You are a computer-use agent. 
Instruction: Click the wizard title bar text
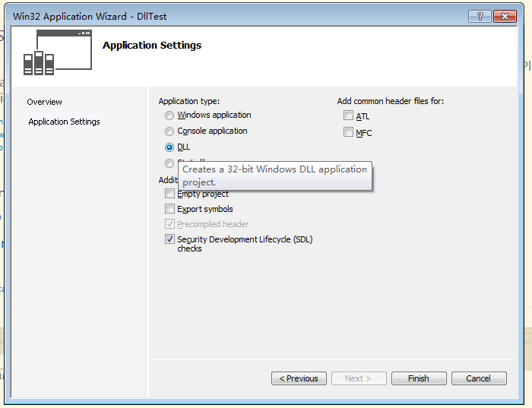coord(90,16)
